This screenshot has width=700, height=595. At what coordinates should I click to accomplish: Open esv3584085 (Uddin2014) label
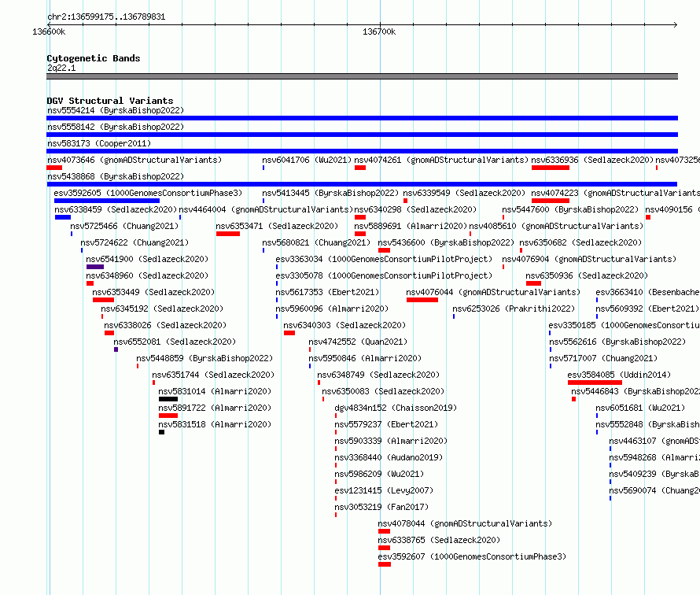(619, 375)
